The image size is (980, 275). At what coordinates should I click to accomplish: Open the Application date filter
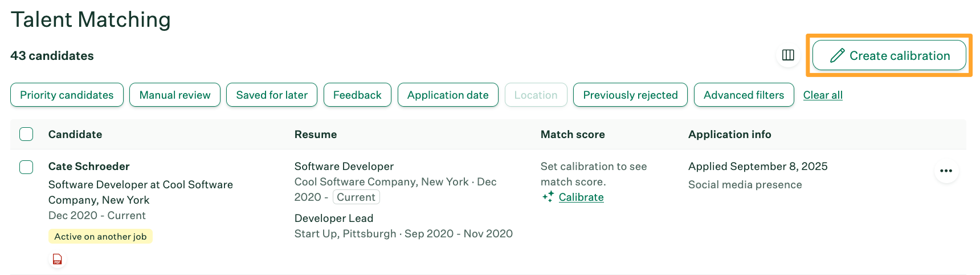(x=448, y=95)
